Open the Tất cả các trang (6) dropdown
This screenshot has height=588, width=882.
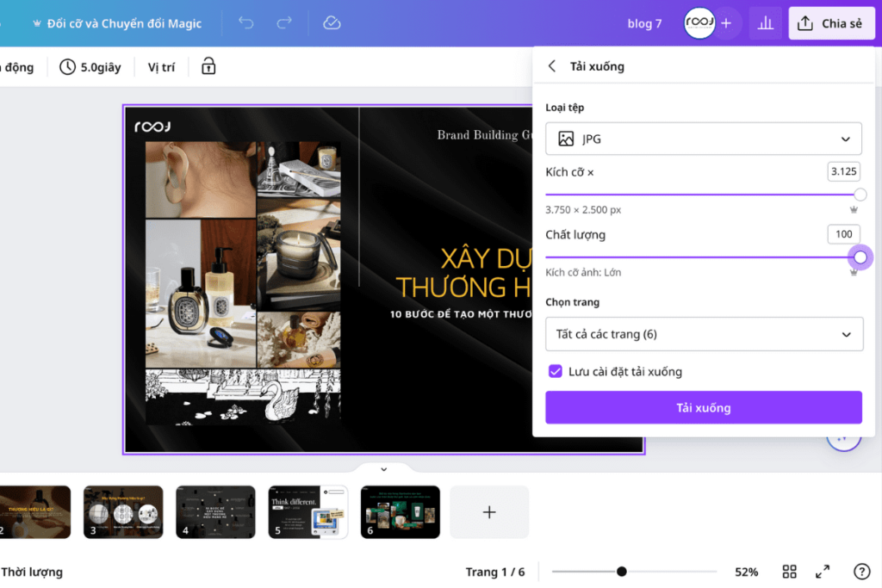click(704, 334)
